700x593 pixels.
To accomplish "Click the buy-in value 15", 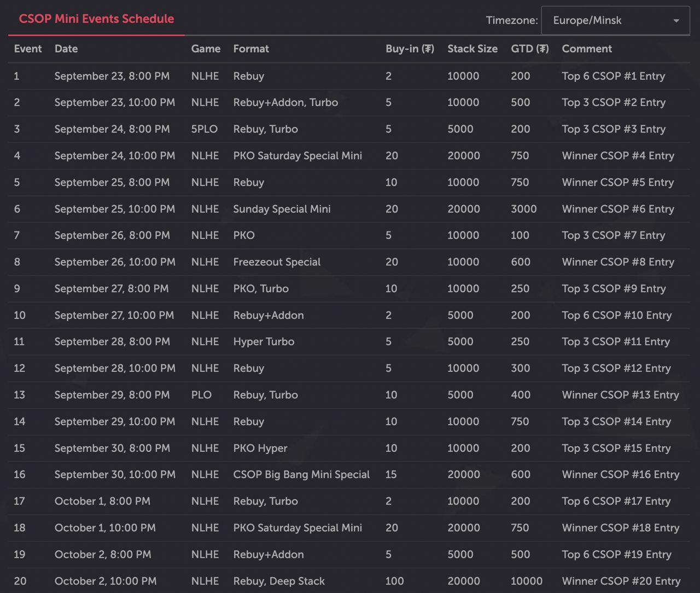I will (391, 474).
